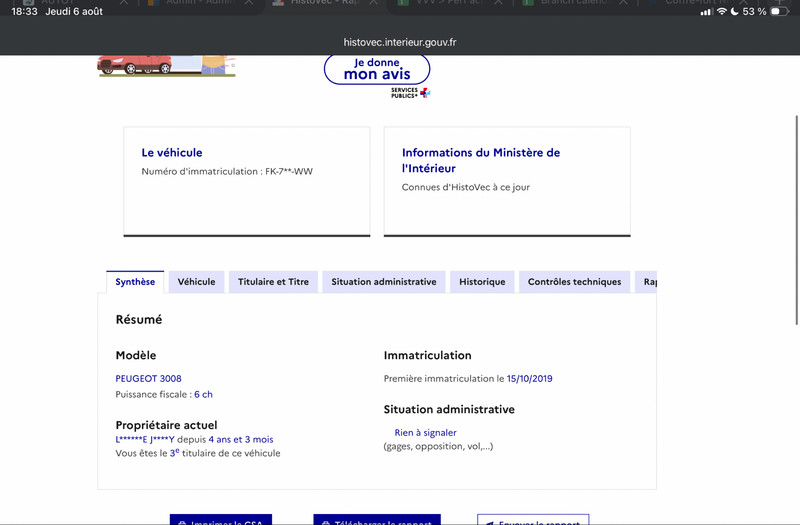The image size is (800, 525).
Task: Click the 'Première immatriculation le' label
Action: click(444, 379)
